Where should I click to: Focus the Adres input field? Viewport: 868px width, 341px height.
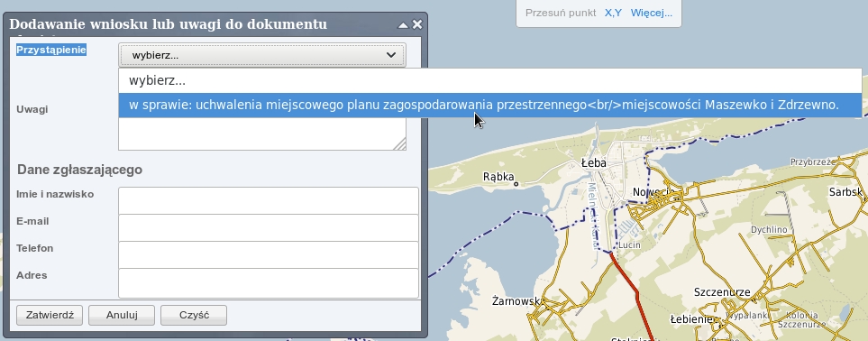click(x=269, y=282)
